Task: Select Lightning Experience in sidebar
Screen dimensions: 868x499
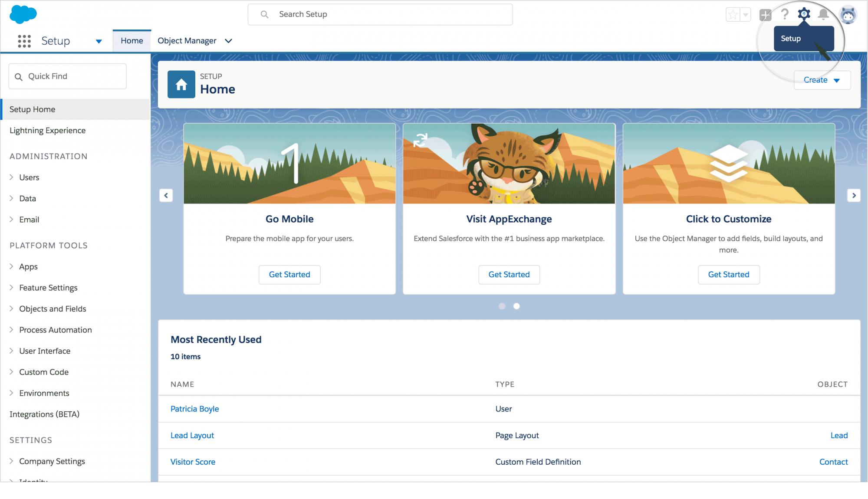Action: point(47,130)
